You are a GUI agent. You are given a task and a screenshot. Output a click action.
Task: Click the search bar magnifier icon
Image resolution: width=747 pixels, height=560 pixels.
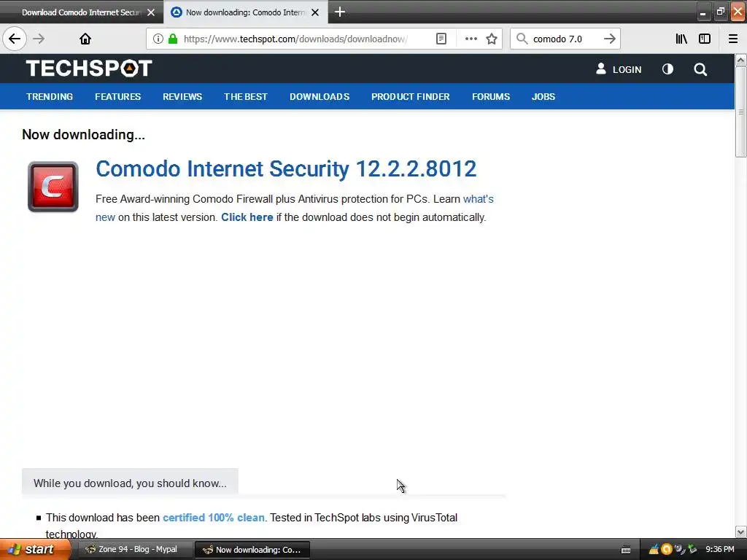coord(522,39)
